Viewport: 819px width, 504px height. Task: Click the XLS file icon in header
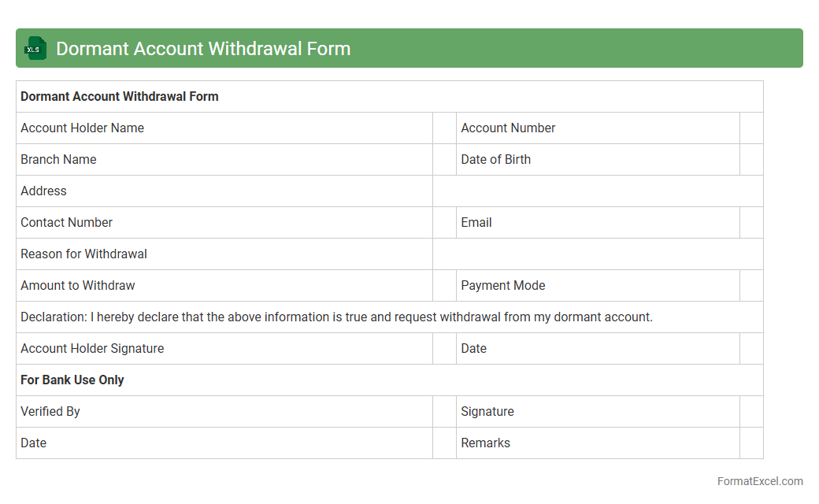pos(35,48)
